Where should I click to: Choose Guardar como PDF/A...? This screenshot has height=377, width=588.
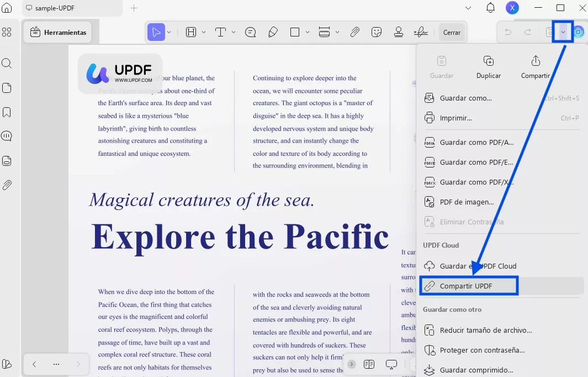(502, 142)
